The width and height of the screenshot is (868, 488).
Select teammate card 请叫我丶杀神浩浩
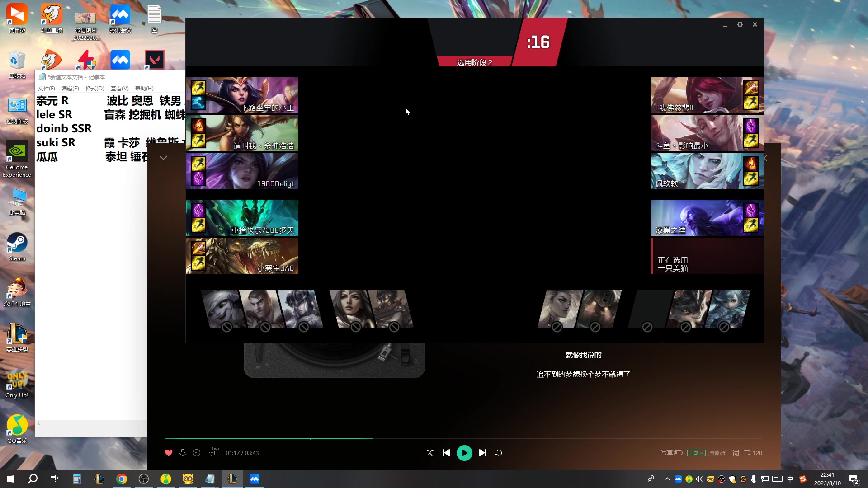coord(242,133)
